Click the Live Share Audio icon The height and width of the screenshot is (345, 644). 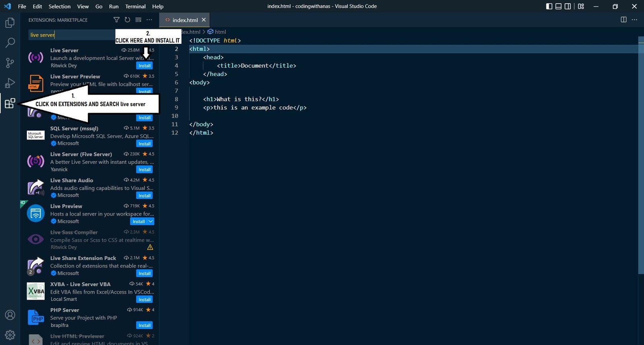(x=35, y=187)
